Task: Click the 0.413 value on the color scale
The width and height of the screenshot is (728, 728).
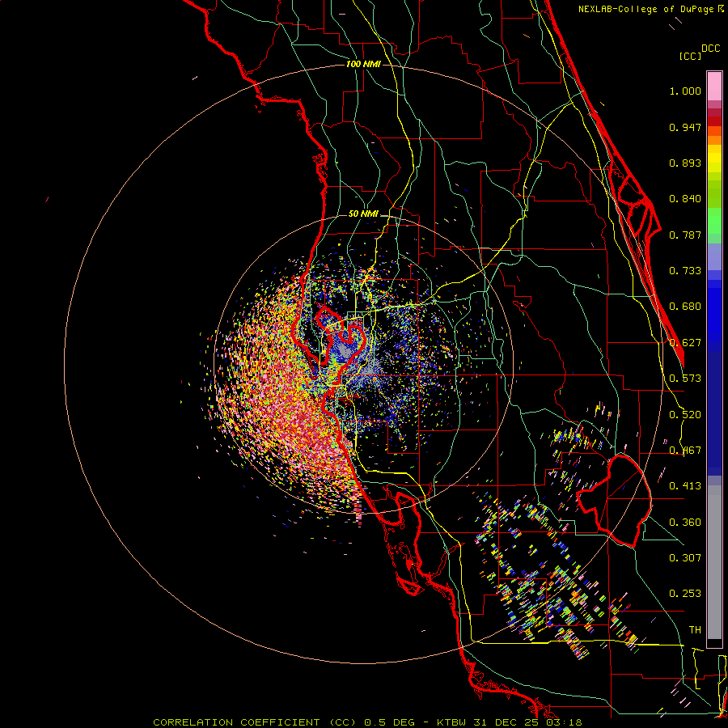Action: point(685,486)
